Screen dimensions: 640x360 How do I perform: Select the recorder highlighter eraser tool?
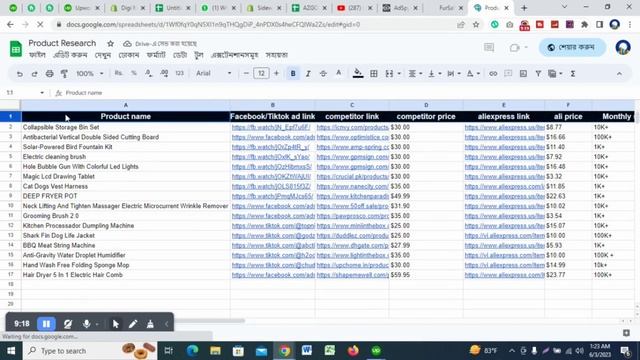(x=150, y=324)
